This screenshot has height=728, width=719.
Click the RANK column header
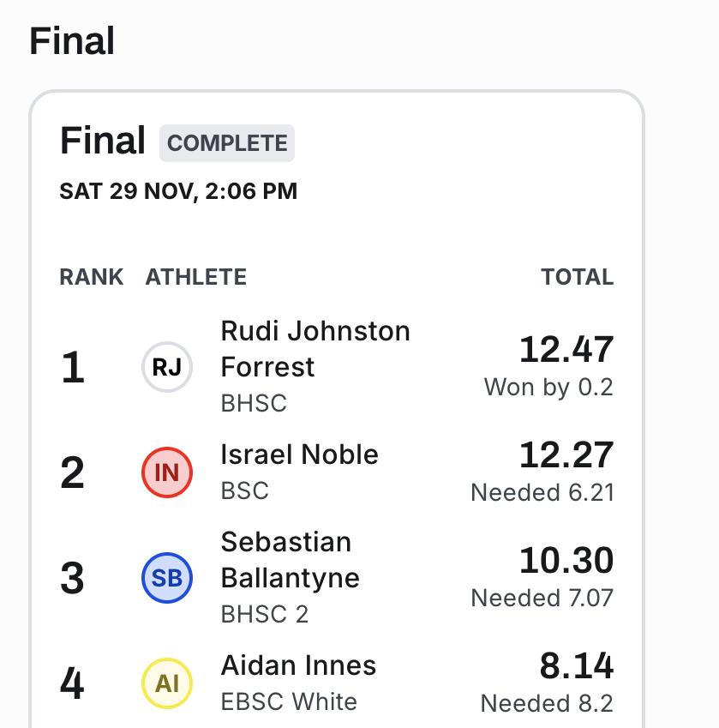[x=92, y=277]
